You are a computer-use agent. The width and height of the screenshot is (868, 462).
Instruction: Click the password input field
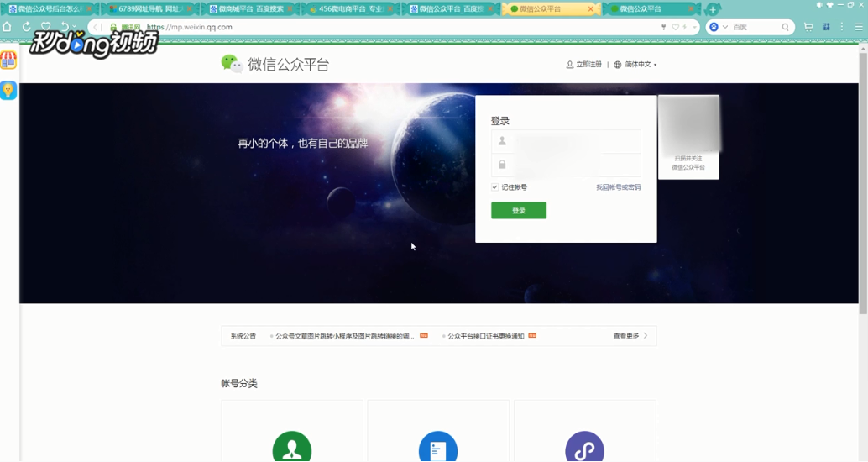tap(566, 165)
